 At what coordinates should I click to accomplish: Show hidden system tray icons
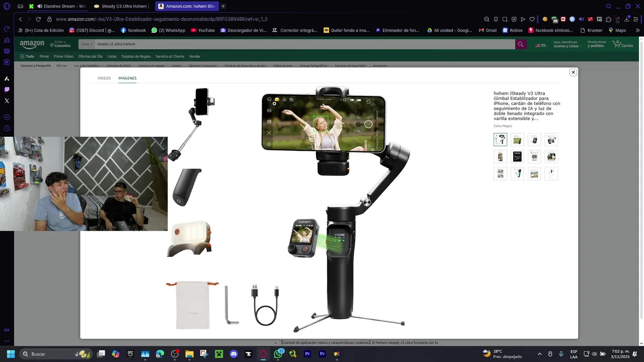click(x=539, y=354)
